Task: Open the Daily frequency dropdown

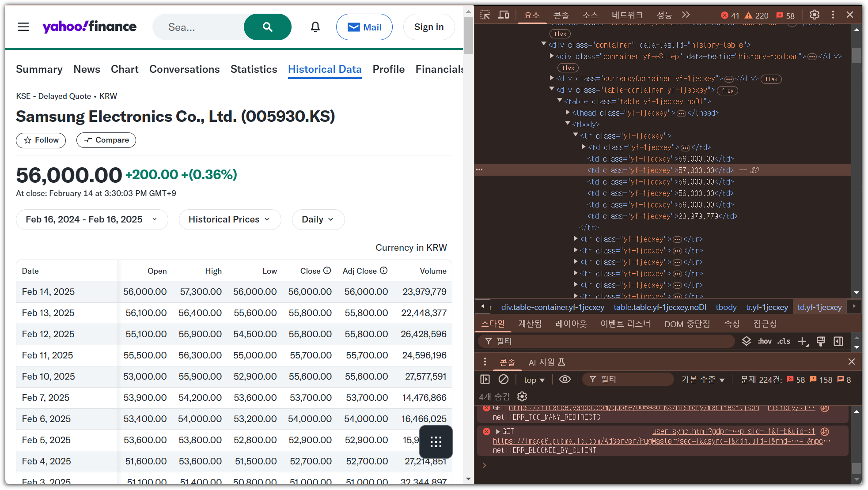Action: tap(318, 219)
